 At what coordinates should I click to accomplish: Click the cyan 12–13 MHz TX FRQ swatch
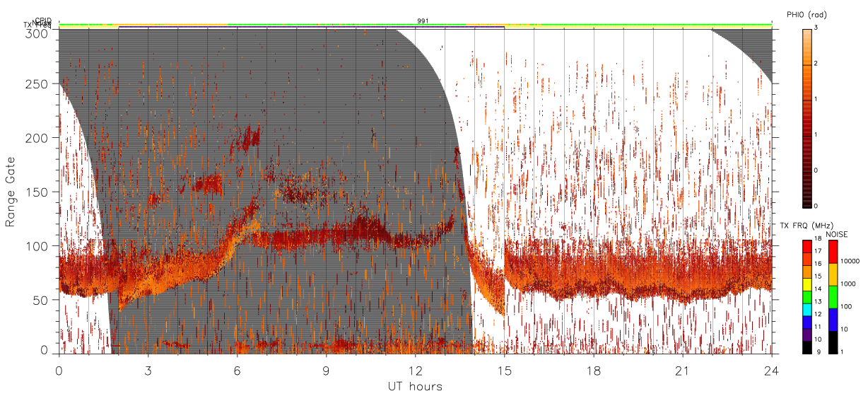point(808,310)
